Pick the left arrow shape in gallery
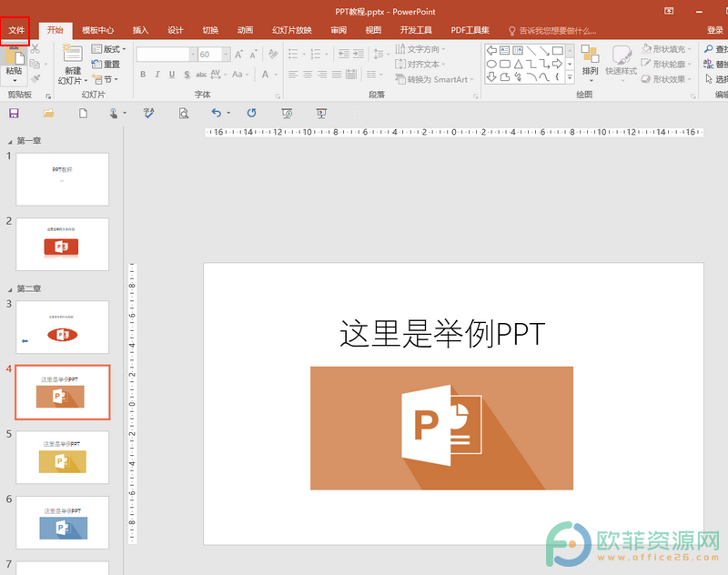Screen dimensions: 728x575 tap(491, 50)
